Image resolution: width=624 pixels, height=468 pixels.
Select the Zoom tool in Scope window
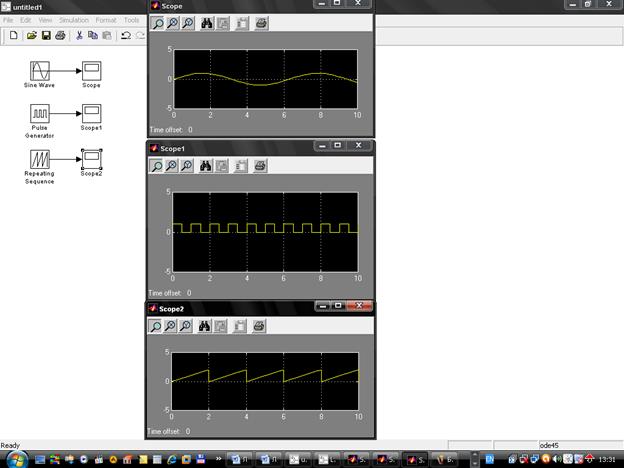[x=157, y=23]
